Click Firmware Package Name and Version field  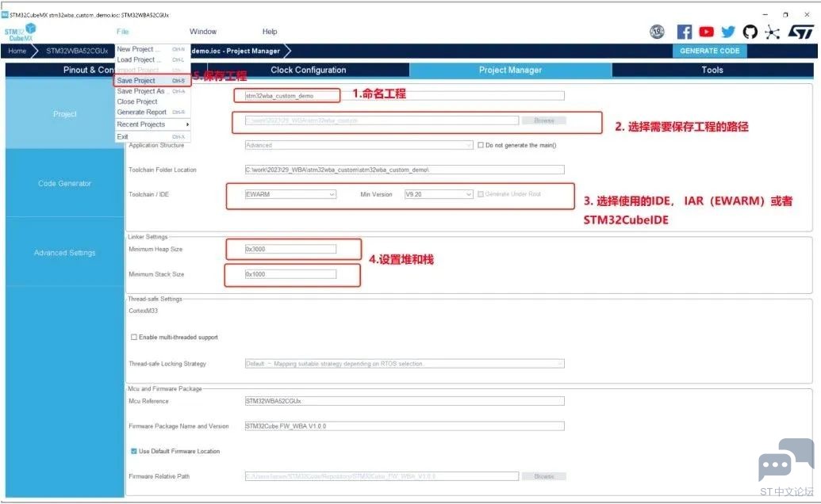click(x=405, y=426)
